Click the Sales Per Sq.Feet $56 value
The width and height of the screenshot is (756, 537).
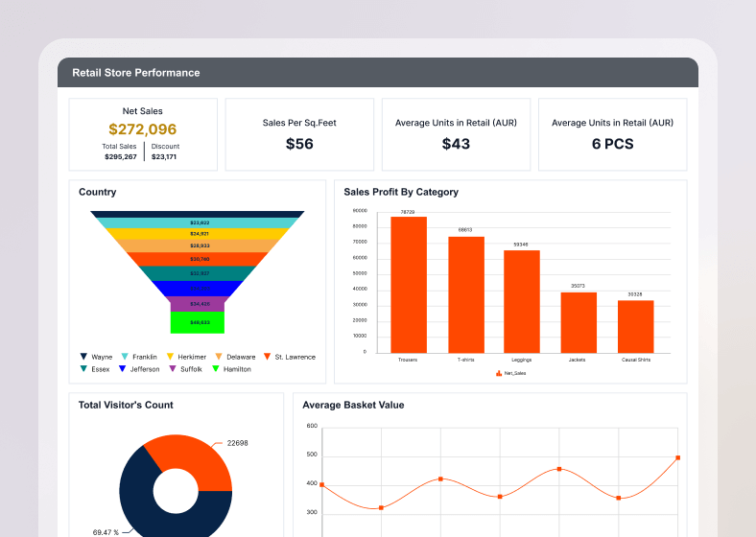[x=299, y=144]
